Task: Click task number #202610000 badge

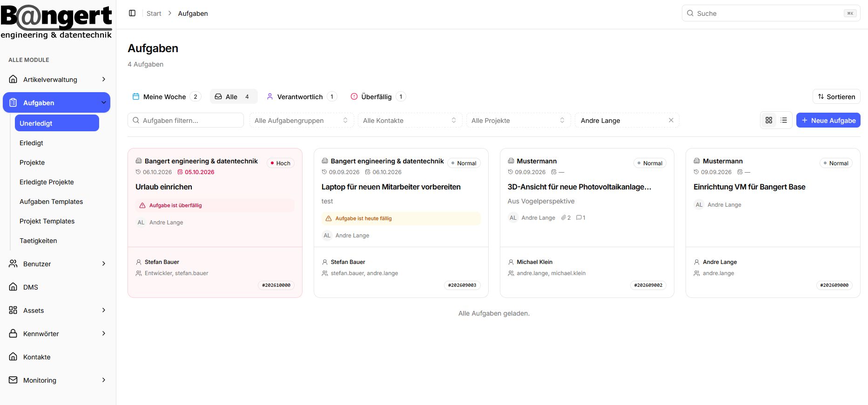Action: pyautogui.click(x=276, y=285)
